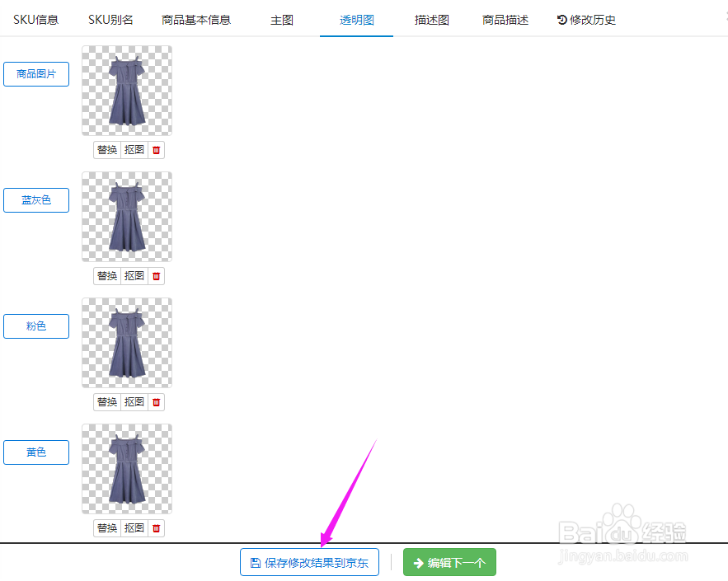Open 抠图 for the 粉色 image
This screenshot has height=581, width=728.
pyautogui.click(x=134, y=402)
